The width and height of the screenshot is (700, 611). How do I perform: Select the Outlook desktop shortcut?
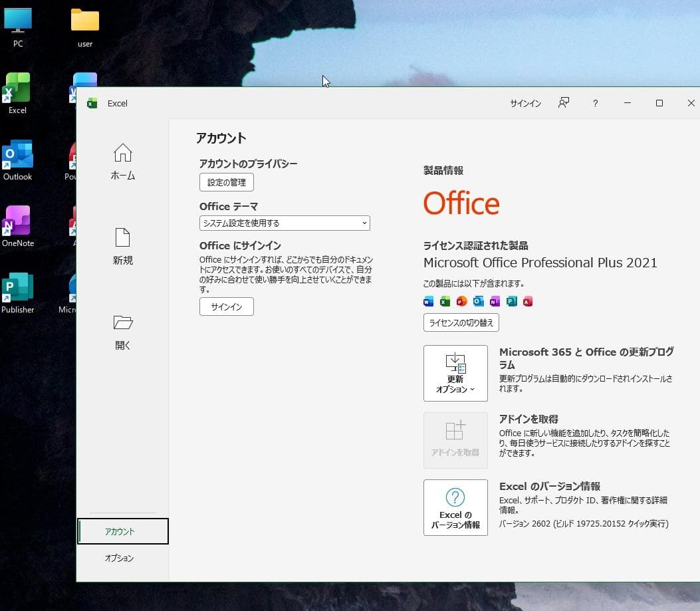coord(17,160)
